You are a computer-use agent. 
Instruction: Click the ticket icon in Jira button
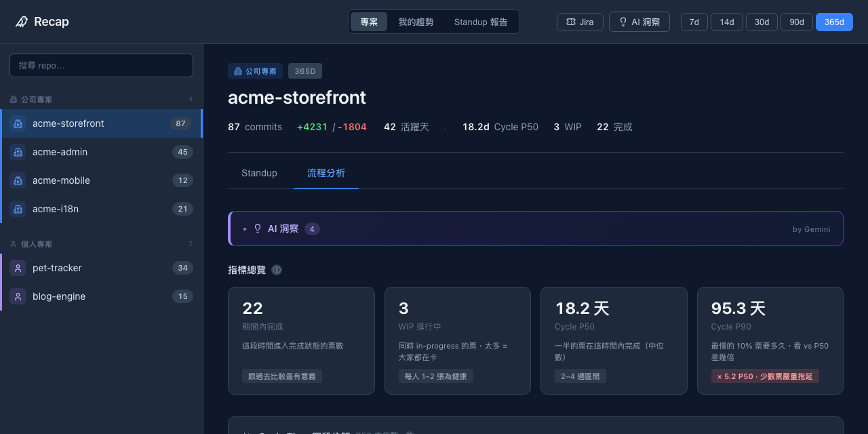pos(570,22)
